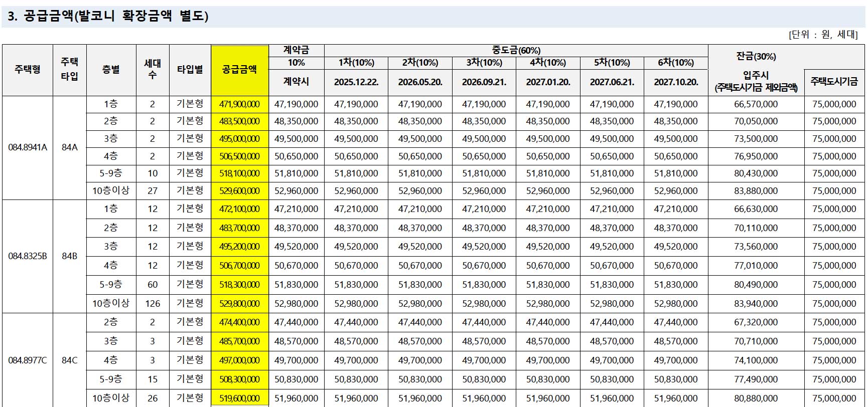Select supply price 474,400,000
Screen dimensions: 868x407
pyautogui.click(x=240, y=322)
